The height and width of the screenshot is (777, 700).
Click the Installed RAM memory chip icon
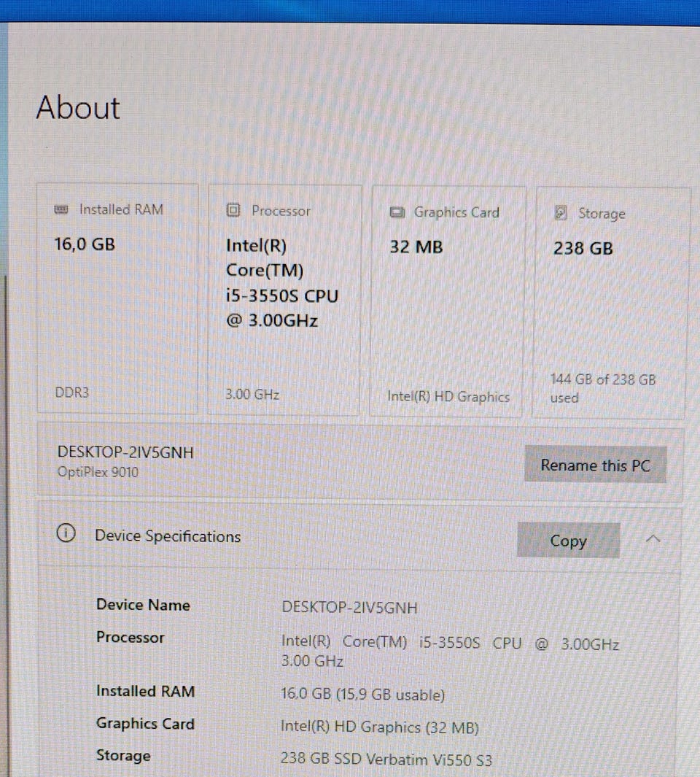coord(61,209)
